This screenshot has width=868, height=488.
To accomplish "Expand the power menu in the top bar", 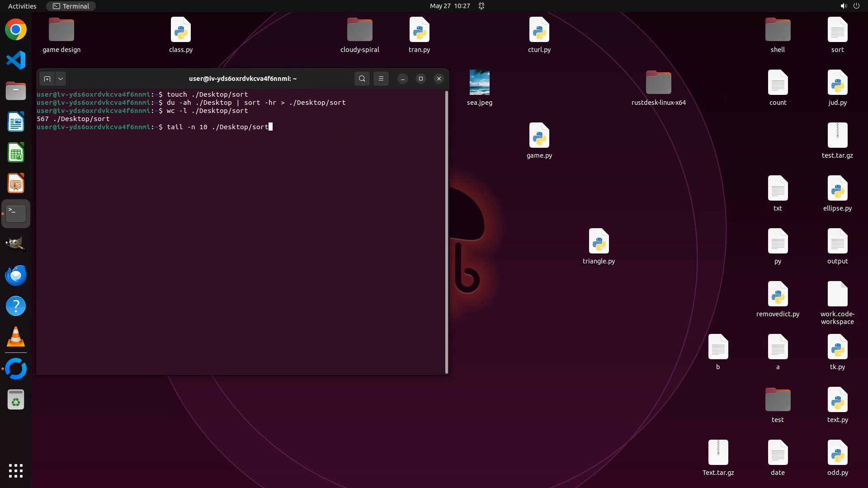I will coord(856,6).
